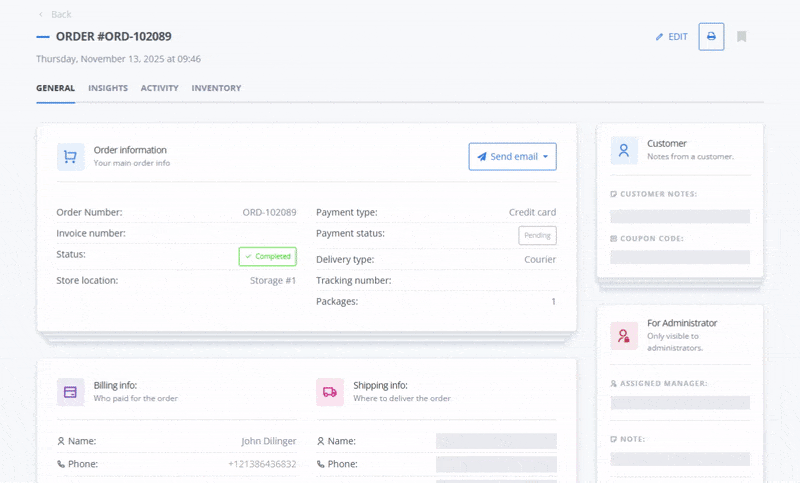
Task: Click the Pending payment status badge
Action: pos(537,236)
